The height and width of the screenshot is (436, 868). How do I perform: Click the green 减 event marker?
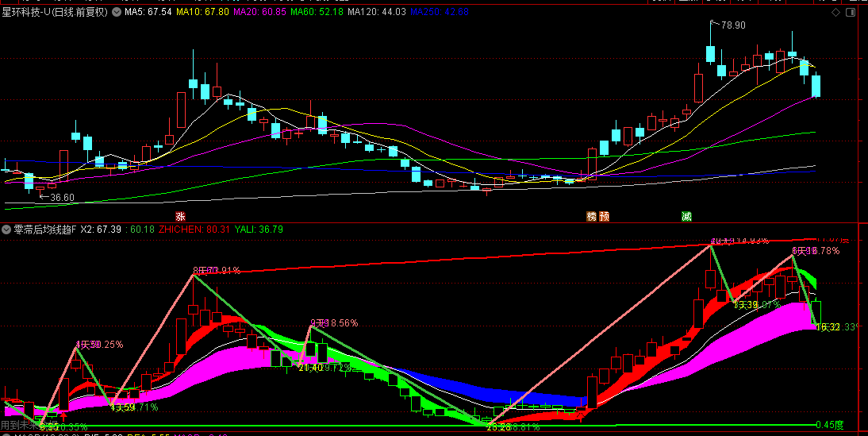[686, 216]
